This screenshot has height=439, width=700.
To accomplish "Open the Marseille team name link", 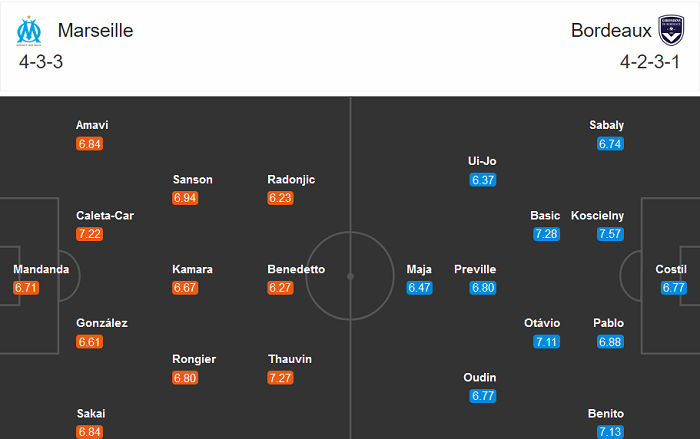I will coord(95,30).
